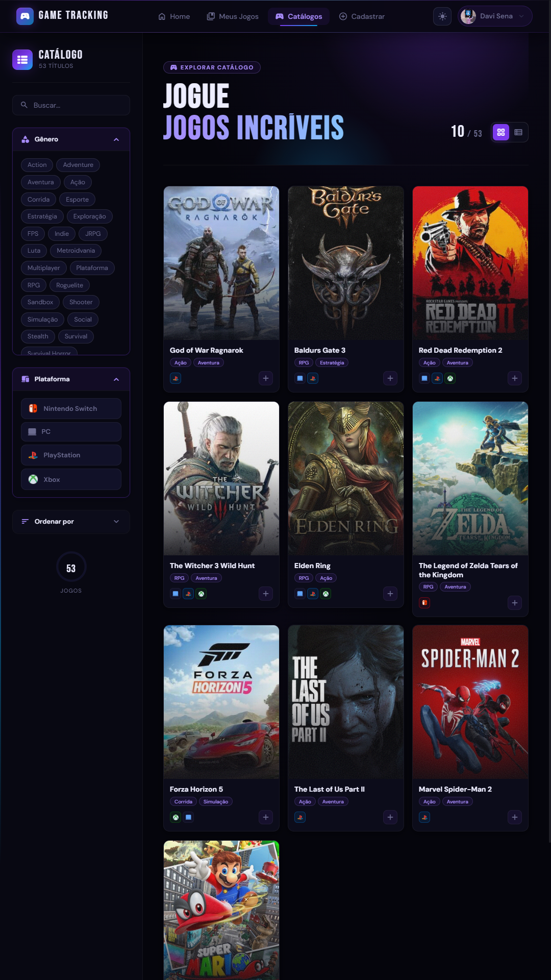This screenshot has height=980, width=551.
Task: Select the Metroidvania genre chip
Action: pyautogui.click(x=76, y=251)
